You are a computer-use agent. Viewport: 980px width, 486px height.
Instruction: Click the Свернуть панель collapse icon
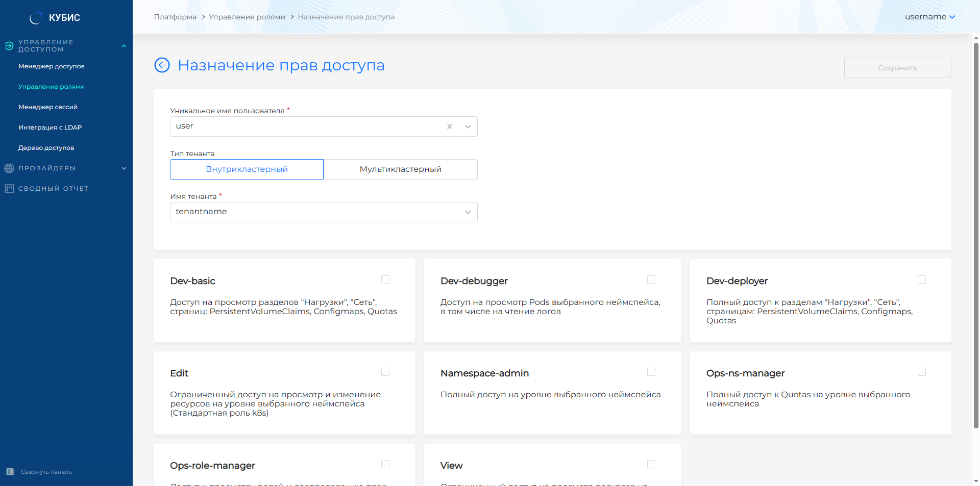pyautogui.click(x=10, y=472)
